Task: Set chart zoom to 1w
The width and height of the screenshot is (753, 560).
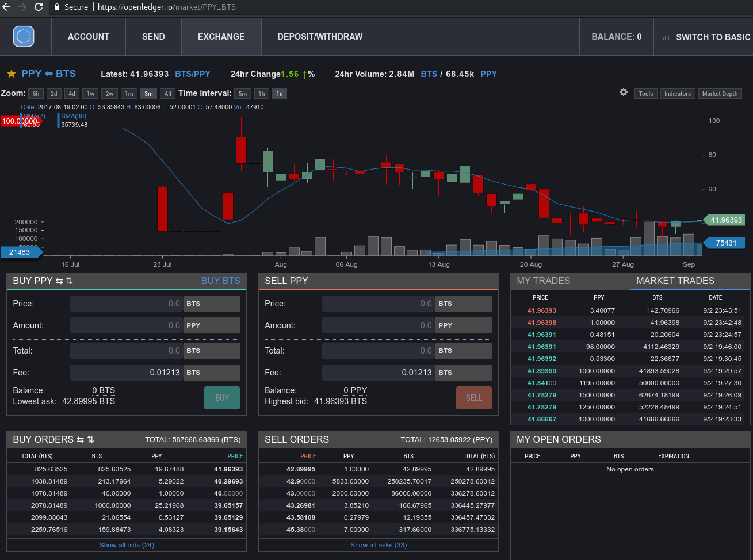Action: click(x=90, y=94)
